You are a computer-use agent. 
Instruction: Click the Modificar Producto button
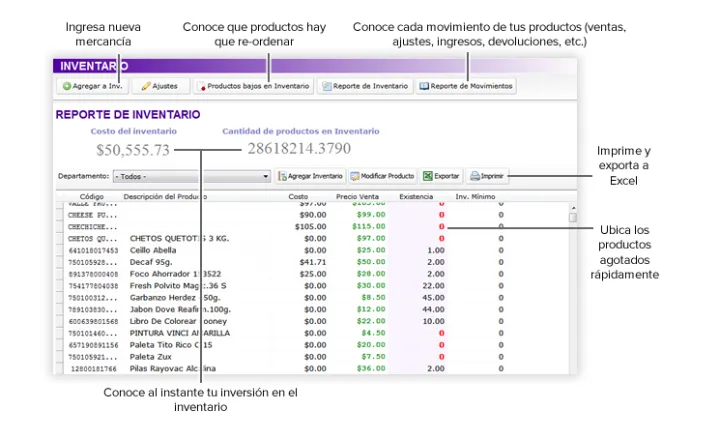click(x=382, y=176)
